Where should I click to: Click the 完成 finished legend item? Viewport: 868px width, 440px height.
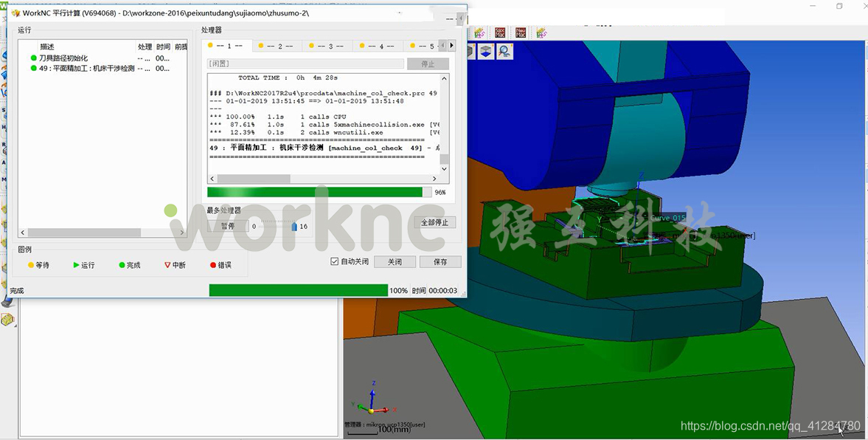click(x=130, y=265)
